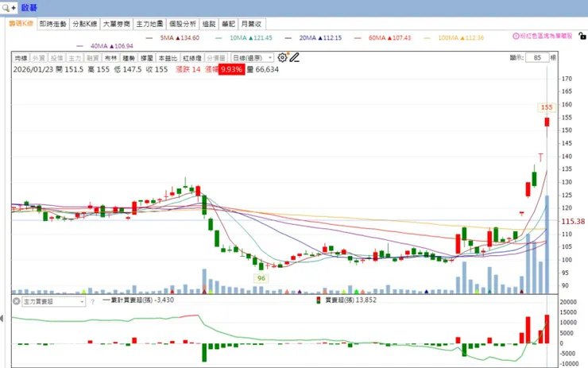The image size is (588, 368).
Task: Click the 20MA 112.15 legend entry
Action: (314, 38)
